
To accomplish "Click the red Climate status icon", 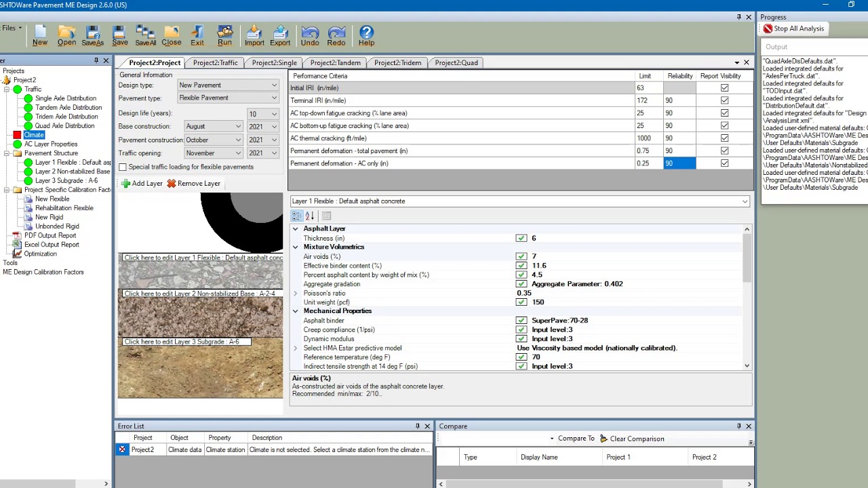I will pos(17,135).
